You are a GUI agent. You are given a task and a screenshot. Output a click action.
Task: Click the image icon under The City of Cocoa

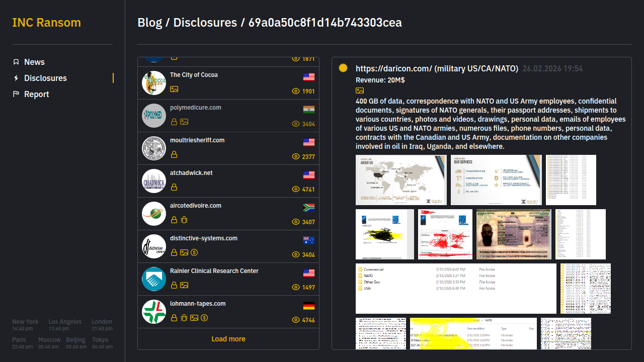(174, 89)
